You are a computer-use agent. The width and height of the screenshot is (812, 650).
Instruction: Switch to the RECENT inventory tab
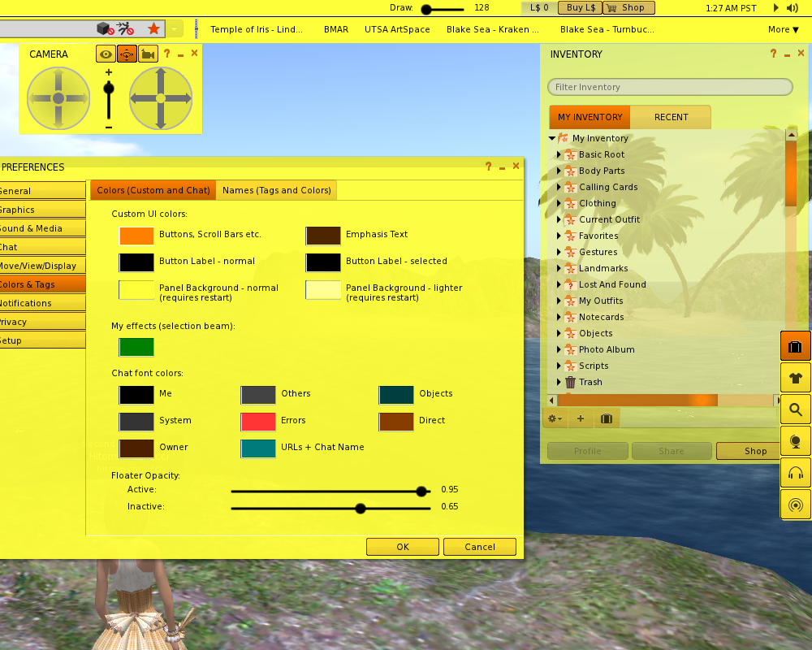click(671, 117)
